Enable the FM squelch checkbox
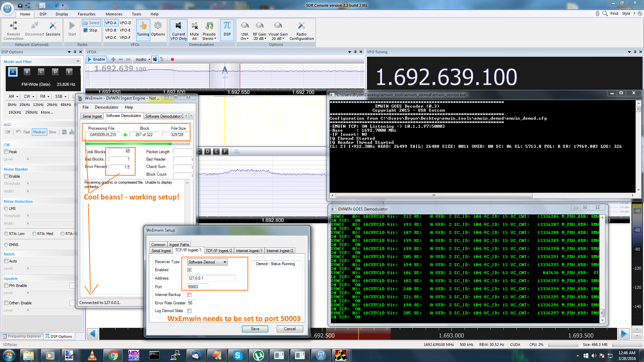 pyautogui.click(x=6, y=286)
